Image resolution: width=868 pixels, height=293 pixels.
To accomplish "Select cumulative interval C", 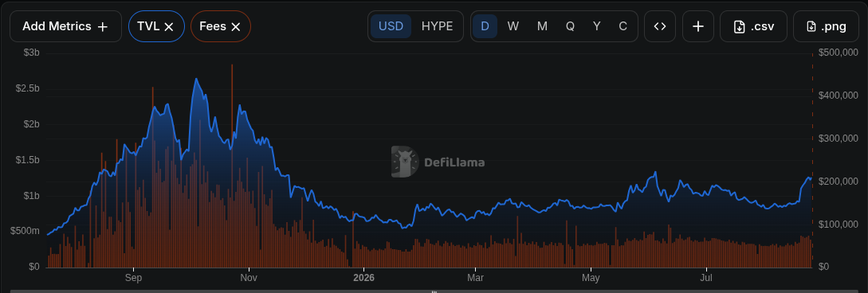I will [623, 26].
